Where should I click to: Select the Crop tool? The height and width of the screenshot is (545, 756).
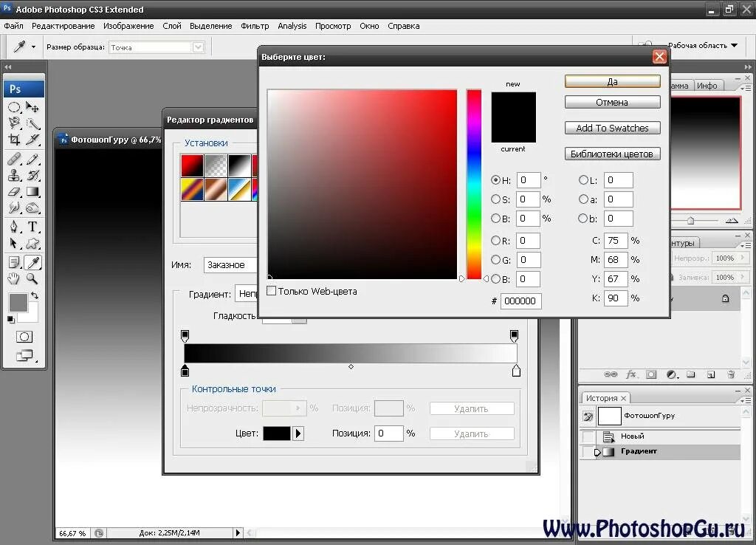click(x=14, y=140)
